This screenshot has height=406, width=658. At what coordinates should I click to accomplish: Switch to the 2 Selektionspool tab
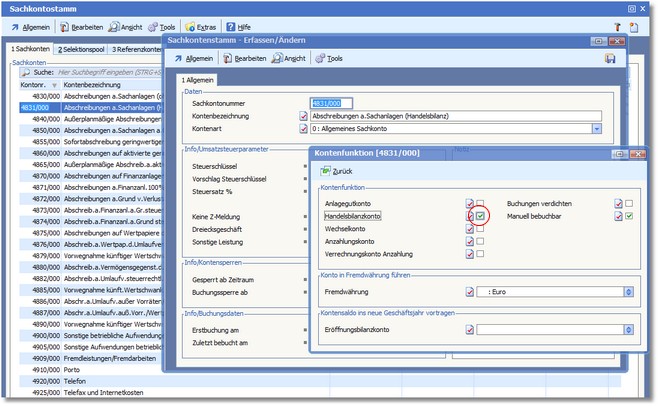81,48
